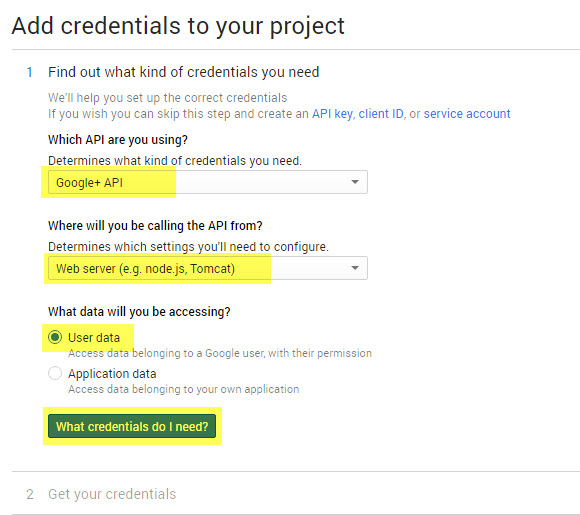Click the User data label text
The image size is (580, 515).
pyautogui.click(x=94, y=337)
